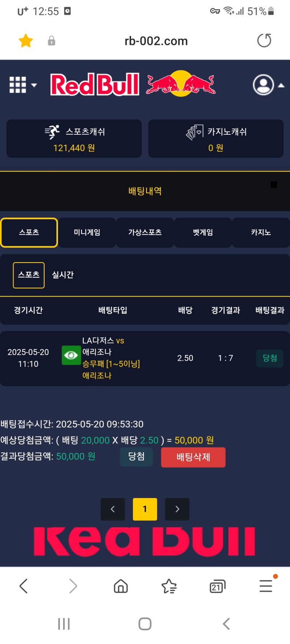Select the 벳게임 tab
Viewport: 290px width, 644px height.
[x=203, y=233]
